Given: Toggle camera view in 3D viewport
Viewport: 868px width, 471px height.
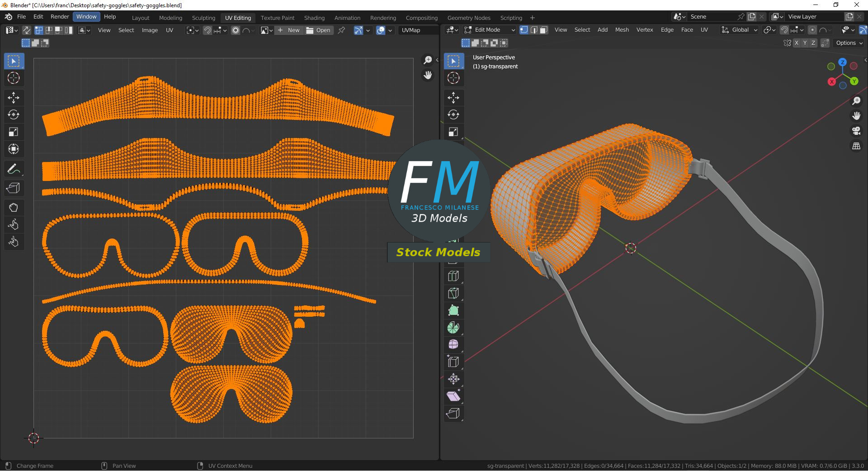Looking at the screenshot, I should coord(856,131).
